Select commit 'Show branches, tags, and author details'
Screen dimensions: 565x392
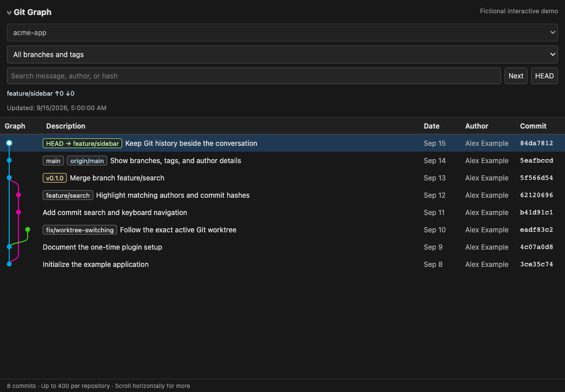[x=175, y=161]
